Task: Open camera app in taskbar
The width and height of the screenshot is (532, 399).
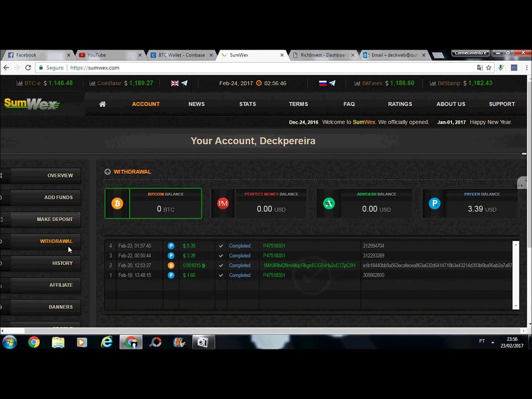Action: coord(203,342)
